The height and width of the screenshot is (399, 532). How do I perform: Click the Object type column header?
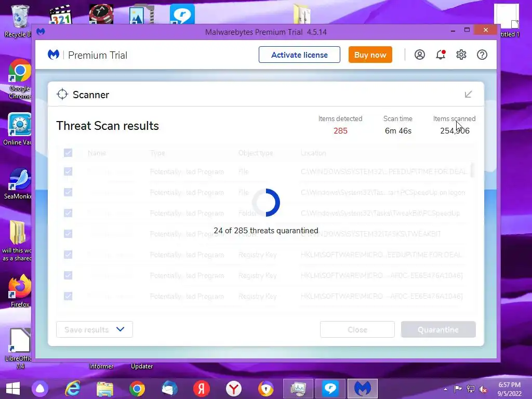click(x=256, y=153)
